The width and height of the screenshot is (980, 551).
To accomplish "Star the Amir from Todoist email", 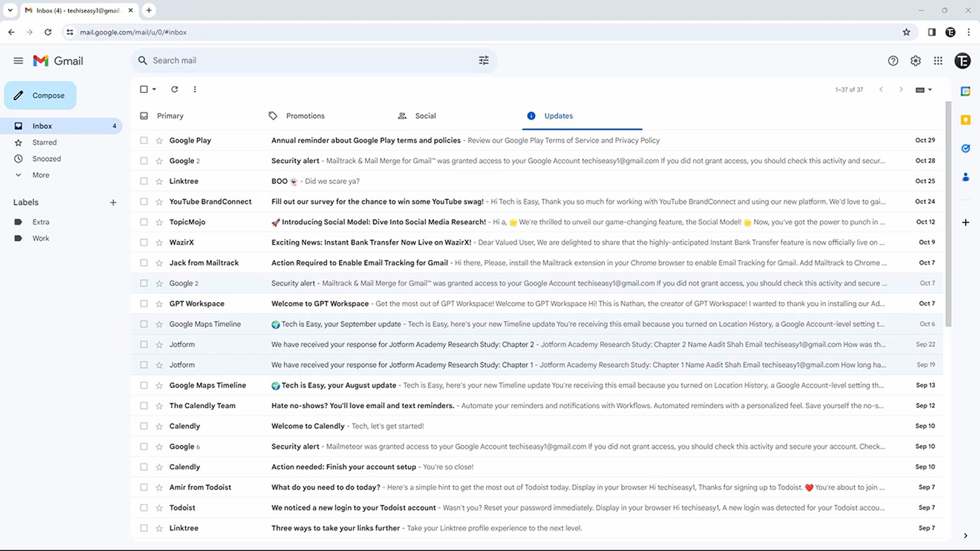I will (159, 487).
